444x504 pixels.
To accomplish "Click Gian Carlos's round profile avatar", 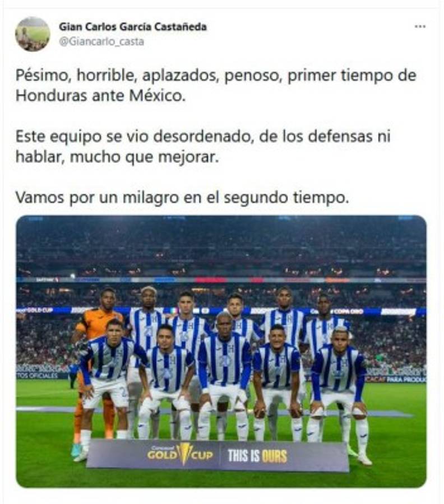I will click(x=33, y=34).
